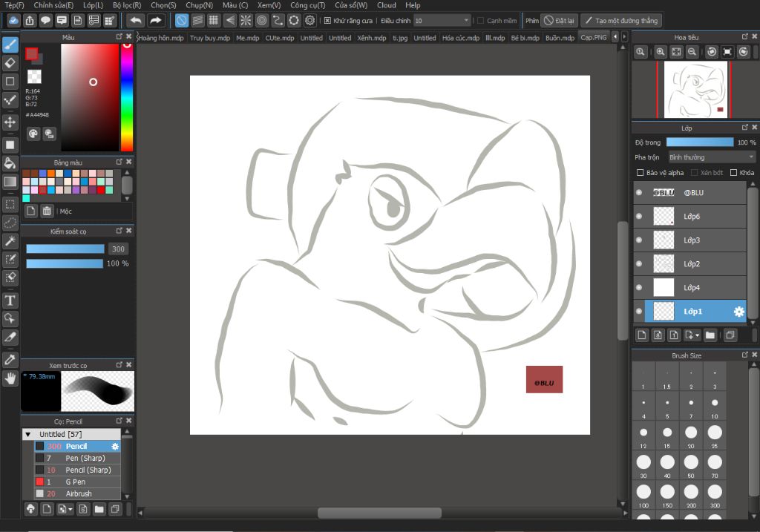Select the Brush tool in left toolbar
Screen dimensions: 760x532
point(10,45)
